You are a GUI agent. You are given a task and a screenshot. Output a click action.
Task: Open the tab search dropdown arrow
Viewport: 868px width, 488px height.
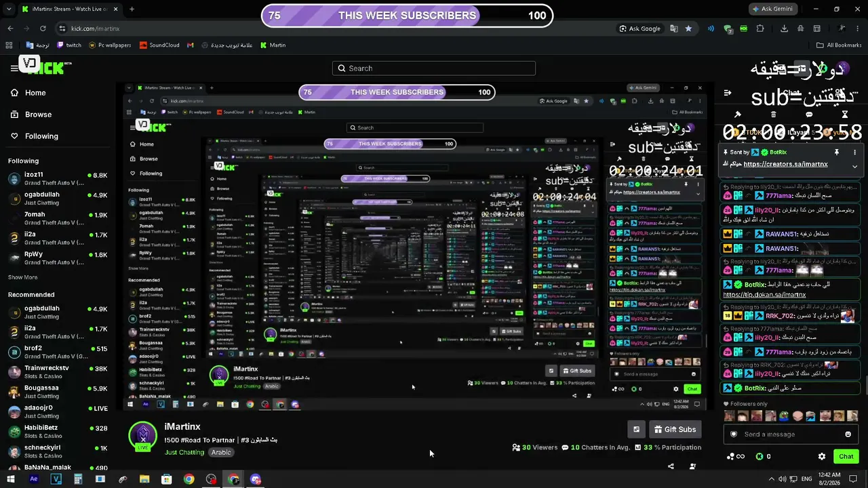(x=7, y=9)
